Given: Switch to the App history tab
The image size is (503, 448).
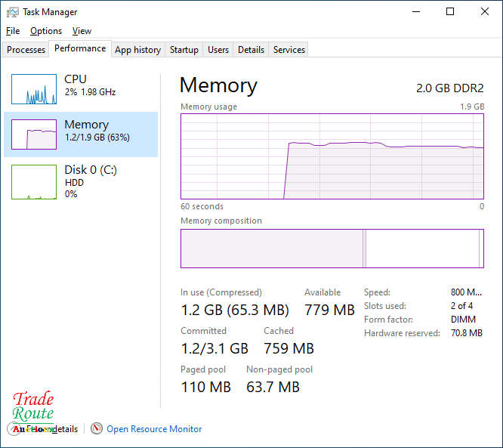Looking at the screenshot, I should pos(137,50).
